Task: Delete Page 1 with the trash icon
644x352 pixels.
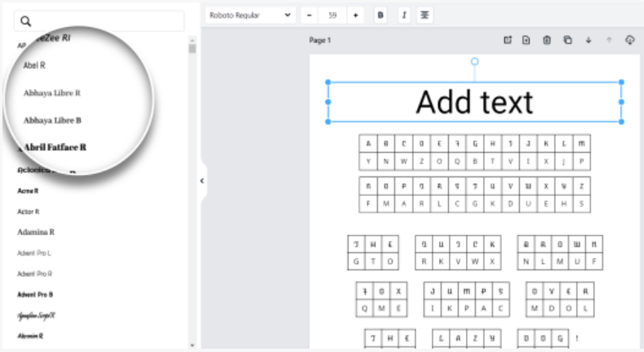Action: click(547, 40)
